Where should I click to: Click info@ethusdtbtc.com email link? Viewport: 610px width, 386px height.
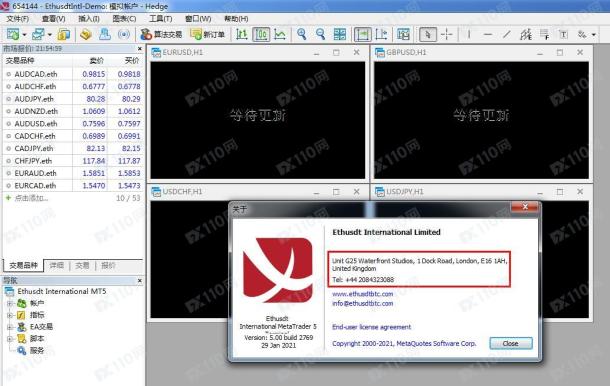tap(363, 304)
